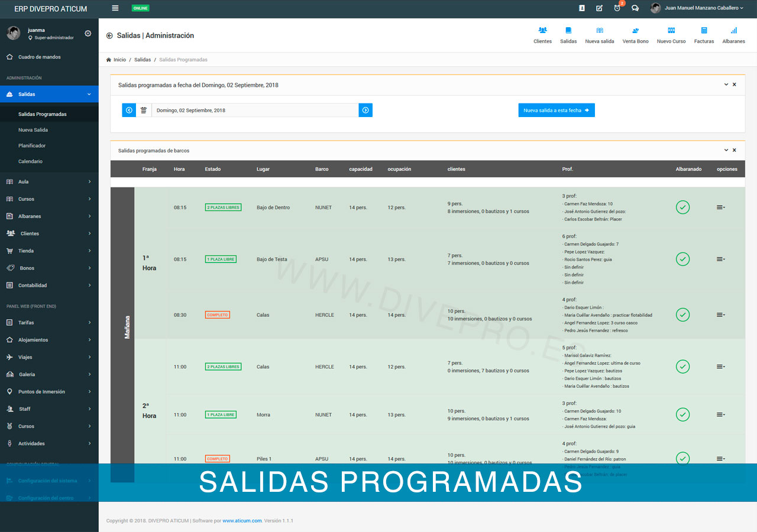Toggle albaranado check for Bajo de Dentro row

point(682,207)
